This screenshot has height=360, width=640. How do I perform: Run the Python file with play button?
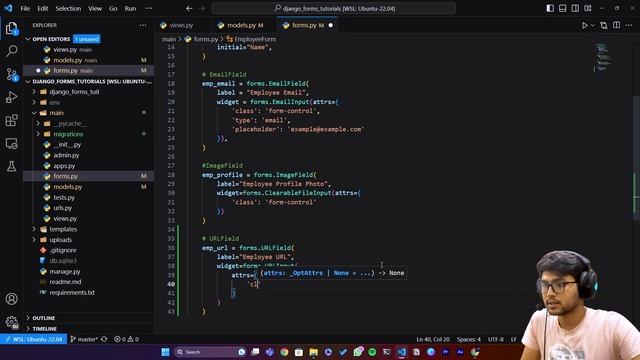point(584,25)
